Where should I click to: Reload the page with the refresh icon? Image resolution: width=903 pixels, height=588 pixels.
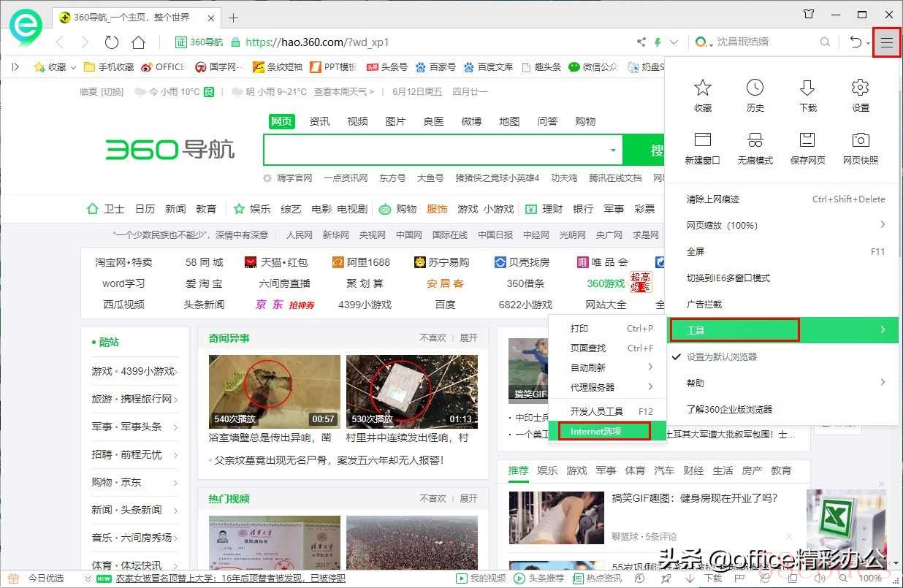112,42
